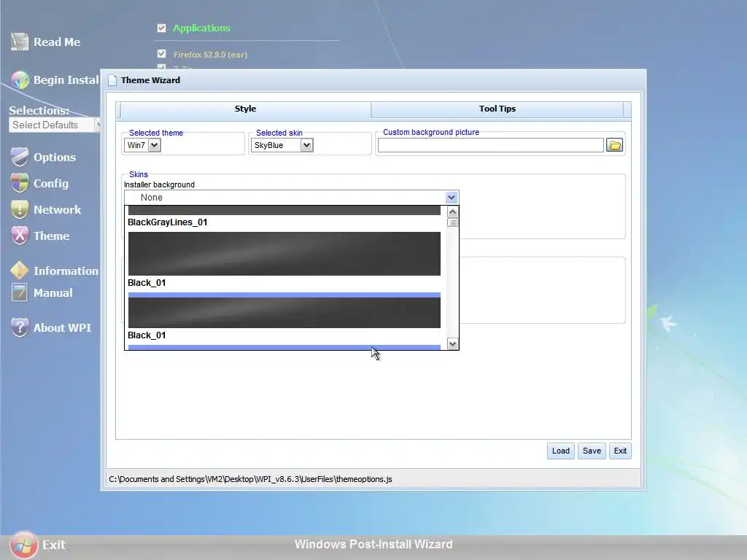
Task: Click the Theme Wizard title page icon
Action: coord(112,80)
